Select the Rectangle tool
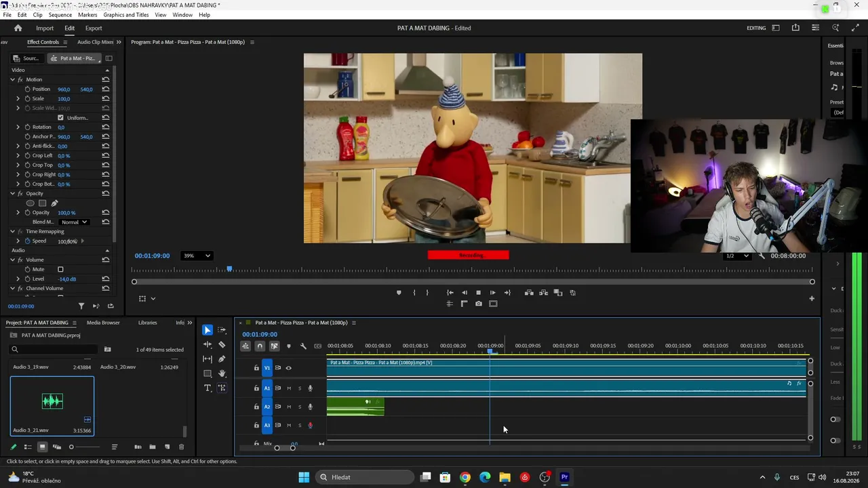 point(208,373)
